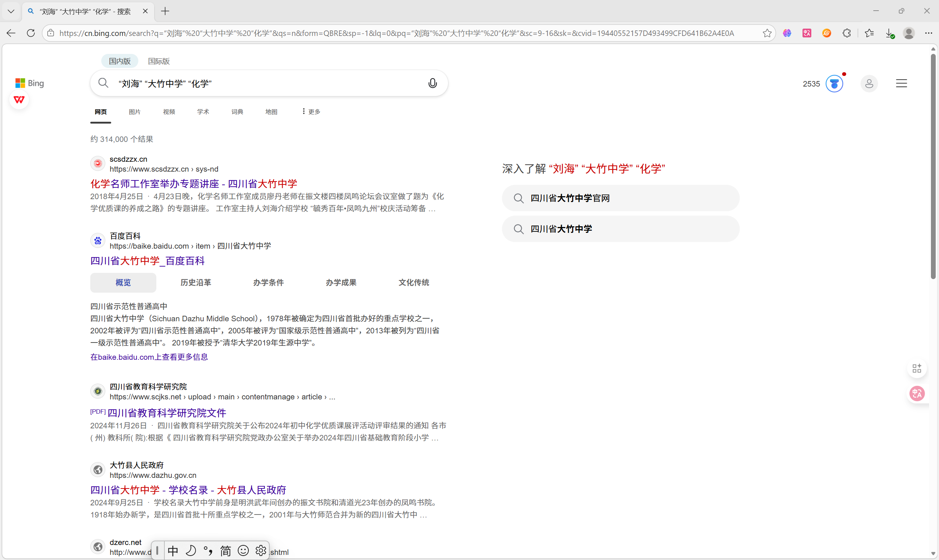
Task: Open IME settings via the gear icon
Action: [261, 550]
